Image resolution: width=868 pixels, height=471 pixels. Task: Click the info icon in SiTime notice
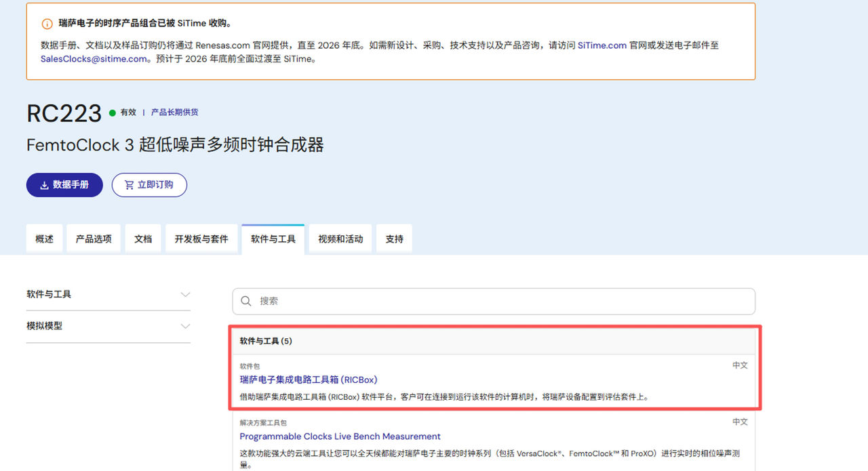(x=47, y=24)
